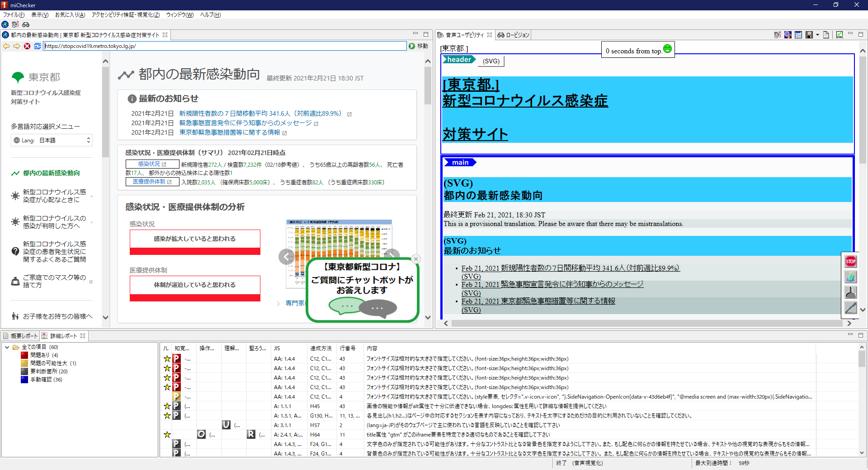Stop page loading with the red X
The height and width of the screenshot is (470, 868).
(x=27, y=46)
